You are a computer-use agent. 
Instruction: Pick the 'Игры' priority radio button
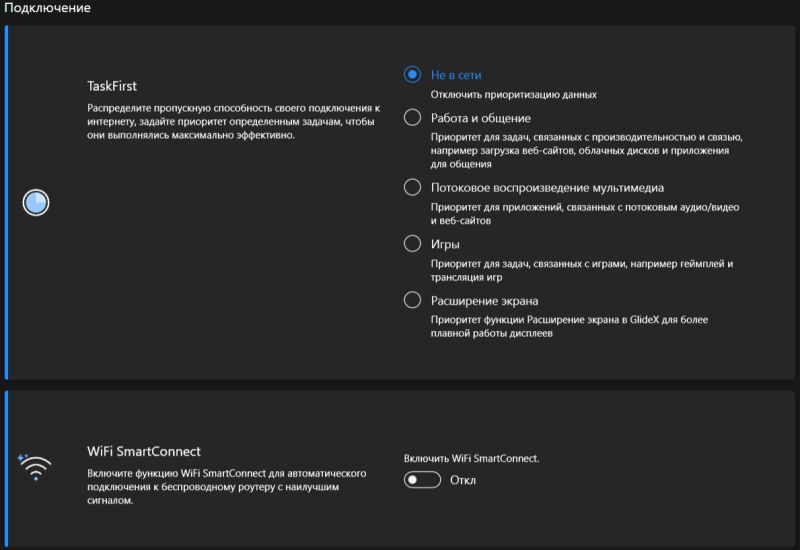[x=412, y=244]
